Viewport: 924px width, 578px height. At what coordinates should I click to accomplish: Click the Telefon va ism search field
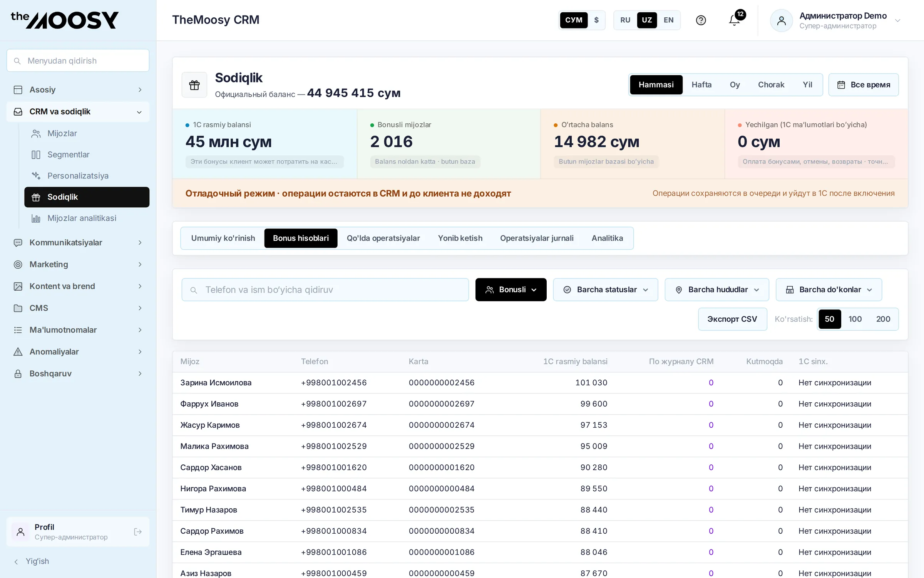pos(325,290)
